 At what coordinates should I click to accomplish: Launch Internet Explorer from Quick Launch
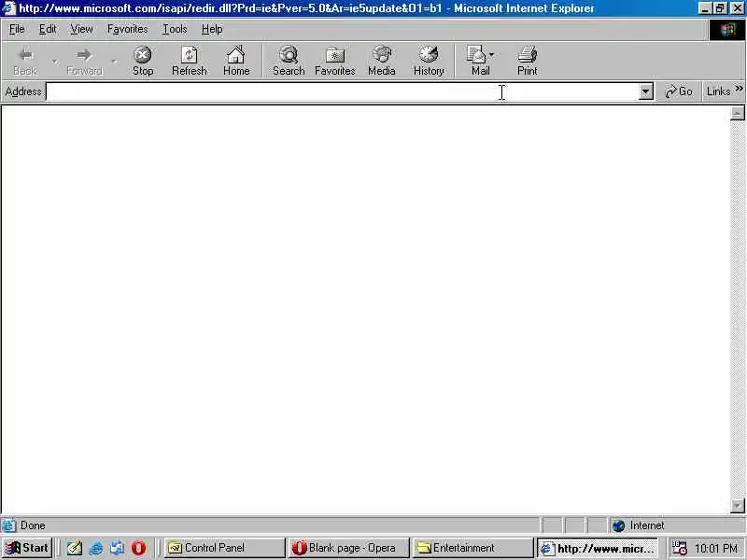click(96, 548)
